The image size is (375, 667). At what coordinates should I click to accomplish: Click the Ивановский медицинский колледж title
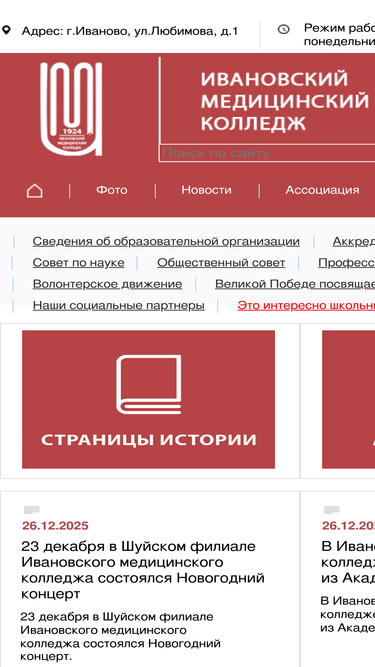285,101
